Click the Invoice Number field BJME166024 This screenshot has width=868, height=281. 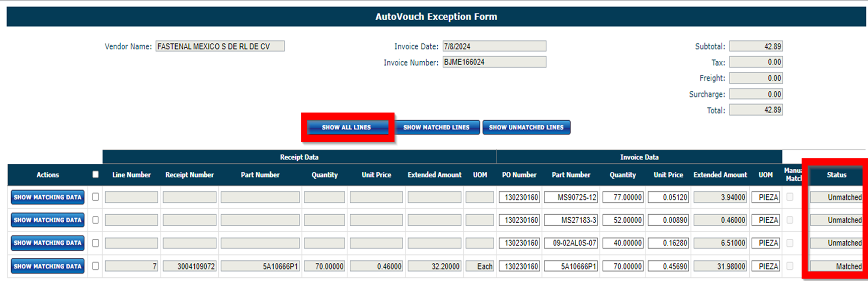[x=494, y=62]
